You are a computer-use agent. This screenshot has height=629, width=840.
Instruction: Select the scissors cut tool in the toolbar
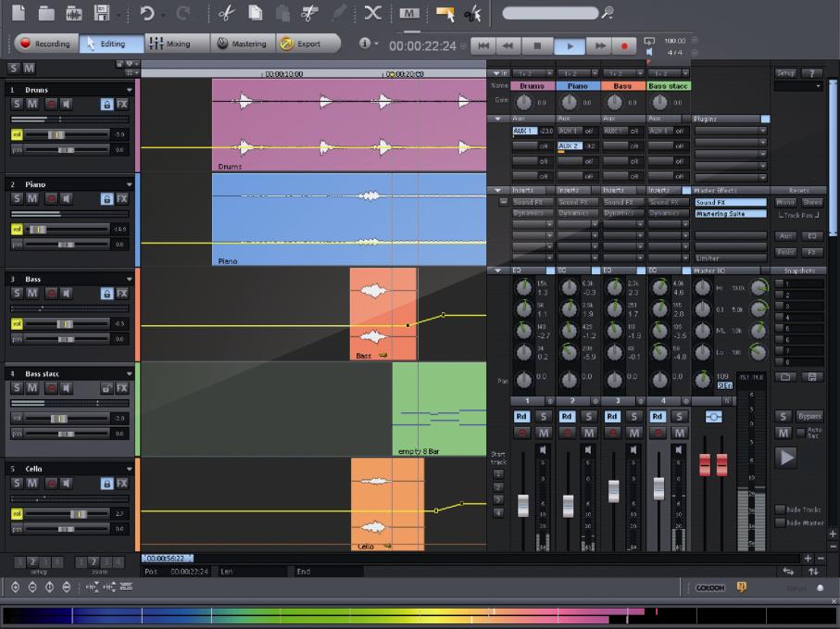click(226, 13)
